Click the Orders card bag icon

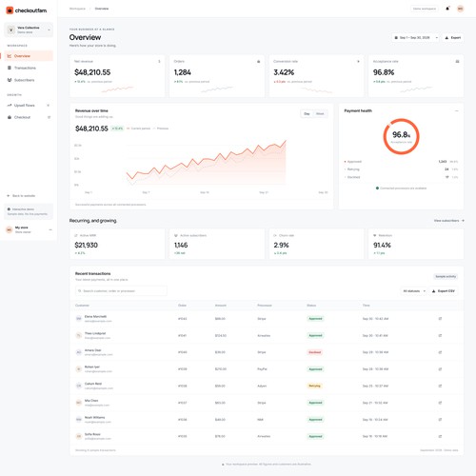pos(258,62)
